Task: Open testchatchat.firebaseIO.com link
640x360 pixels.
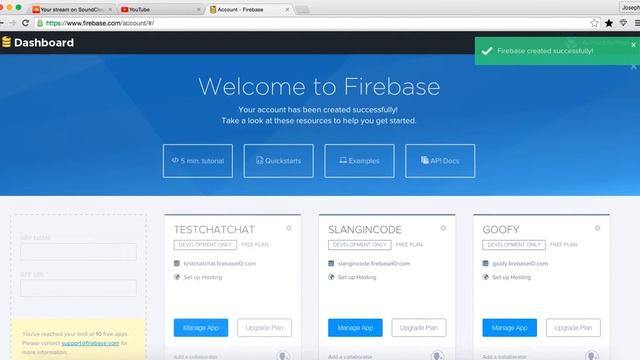Action: [x=220, y=264]
